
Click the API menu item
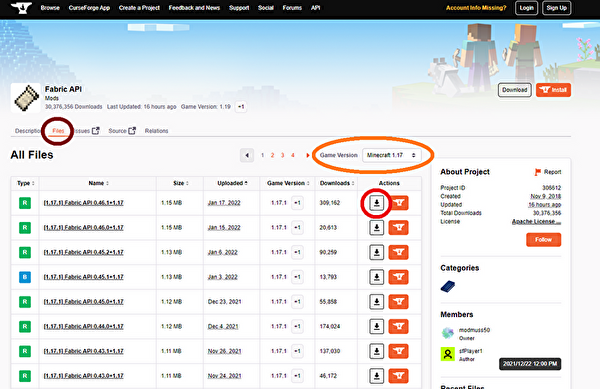click(x=315, y=8)
